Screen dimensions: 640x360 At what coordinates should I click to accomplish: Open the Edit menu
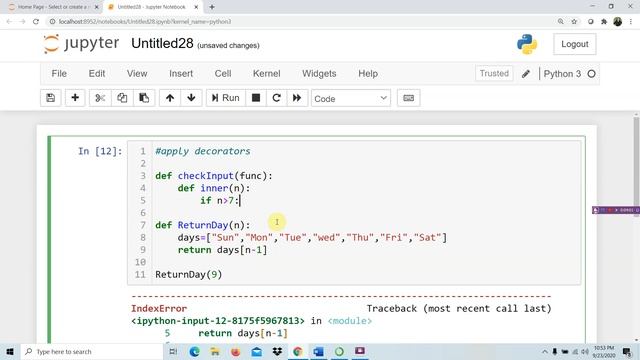click(97, 73)
